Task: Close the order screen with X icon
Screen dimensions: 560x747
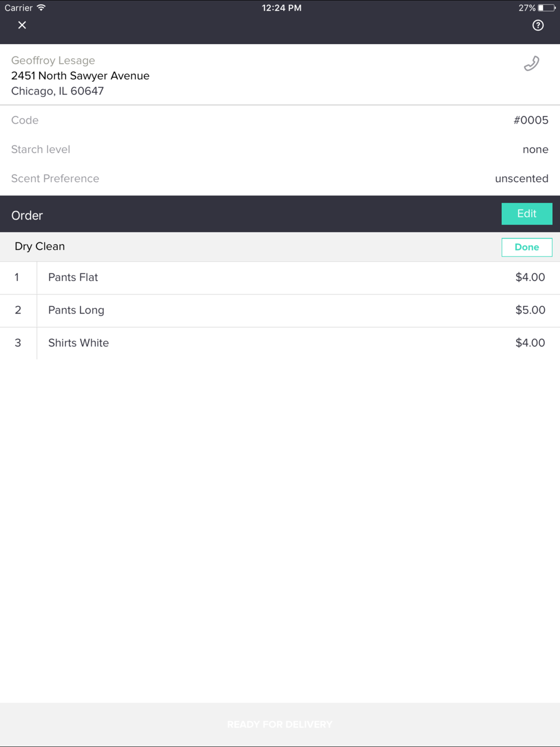Action: 22,25
